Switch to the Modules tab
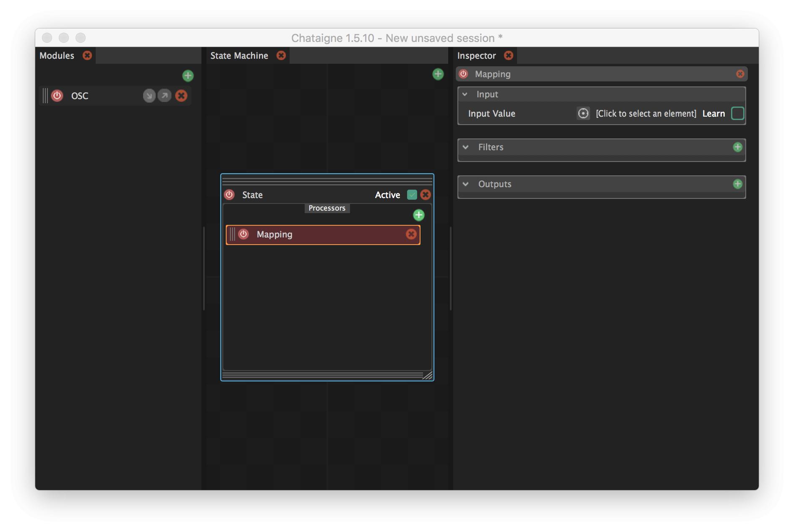The image size is (794, 532). pyautogui.click(x=57, y=56)
